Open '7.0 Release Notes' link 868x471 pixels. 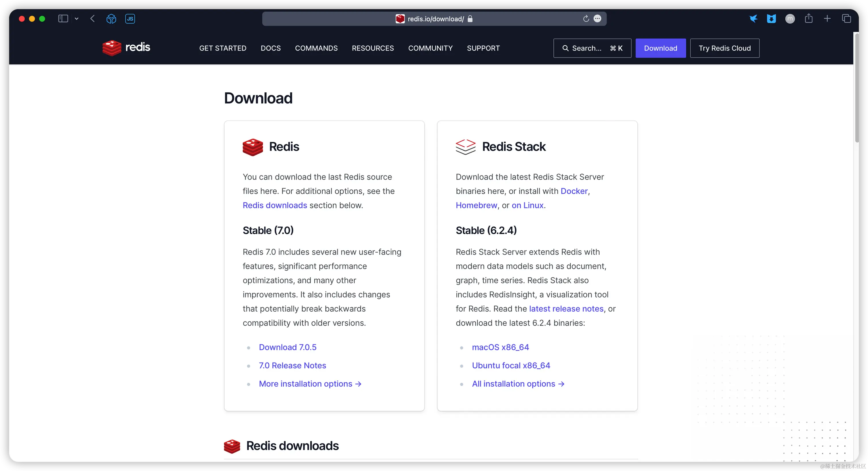[x=292, y=365]
